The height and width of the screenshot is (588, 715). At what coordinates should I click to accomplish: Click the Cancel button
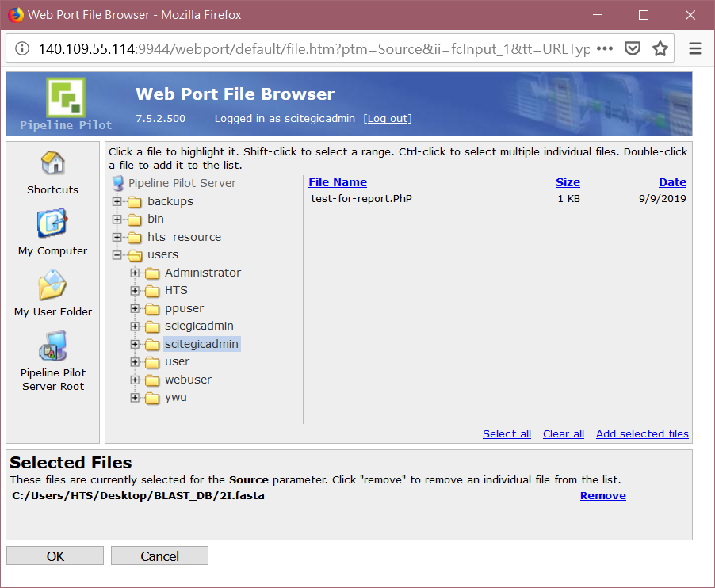tap(159, 556)
